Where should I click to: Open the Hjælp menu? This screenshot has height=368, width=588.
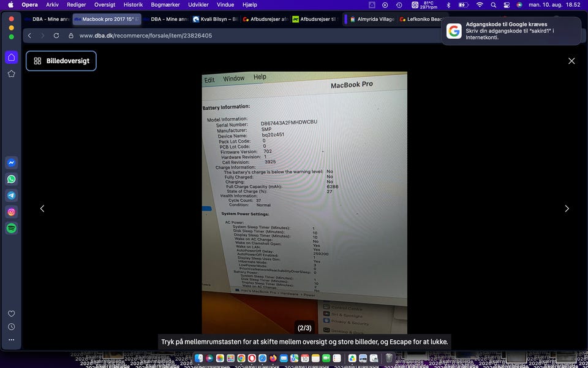pos(250,5)
